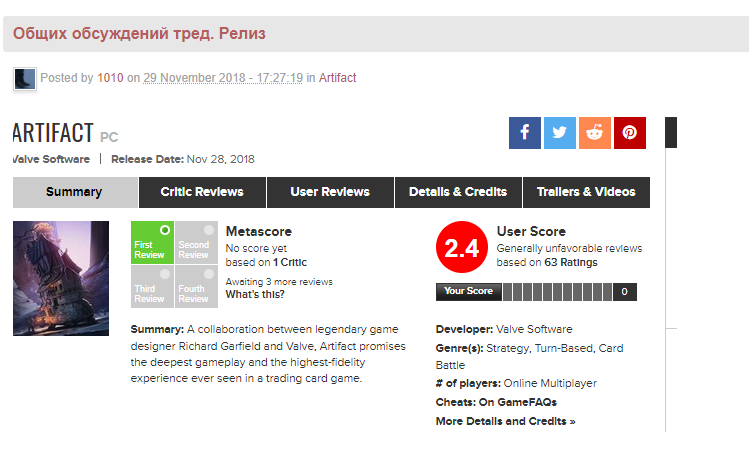Click the dark scrollbar thumb at right
The image size is (749, 461).
click(671, 132)
